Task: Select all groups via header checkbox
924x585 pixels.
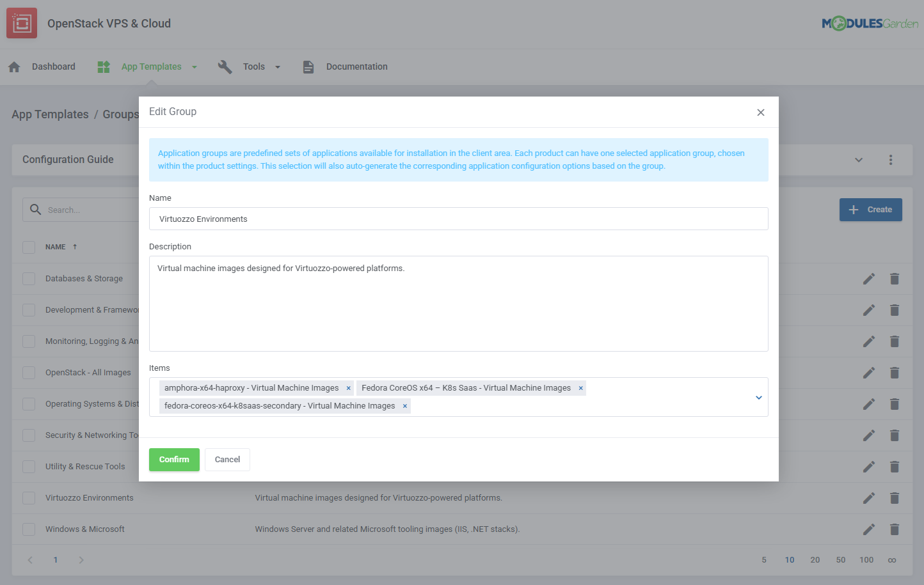Action: [28, 247]
